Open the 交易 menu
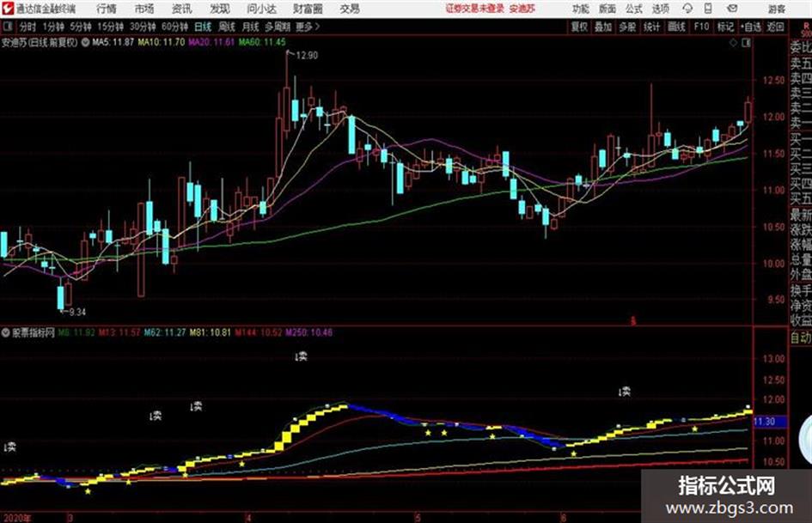This screenshot has width=812, height=523. point(350,9)
